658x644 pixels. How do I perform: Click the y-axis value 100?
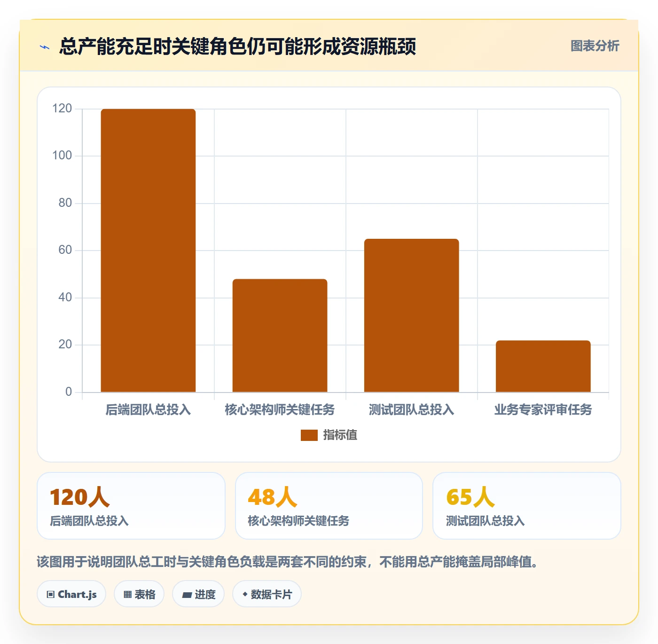coord(62,156)
